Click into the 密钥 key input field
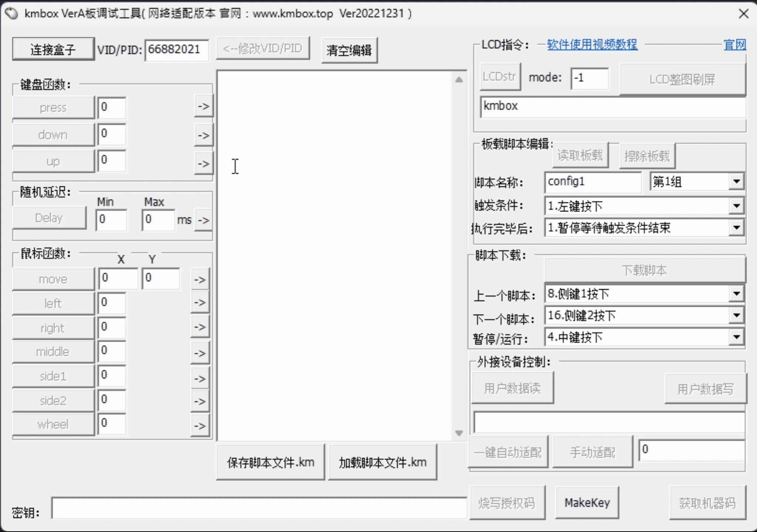Viewport: 757px width, 532px height. coord(259,508)
